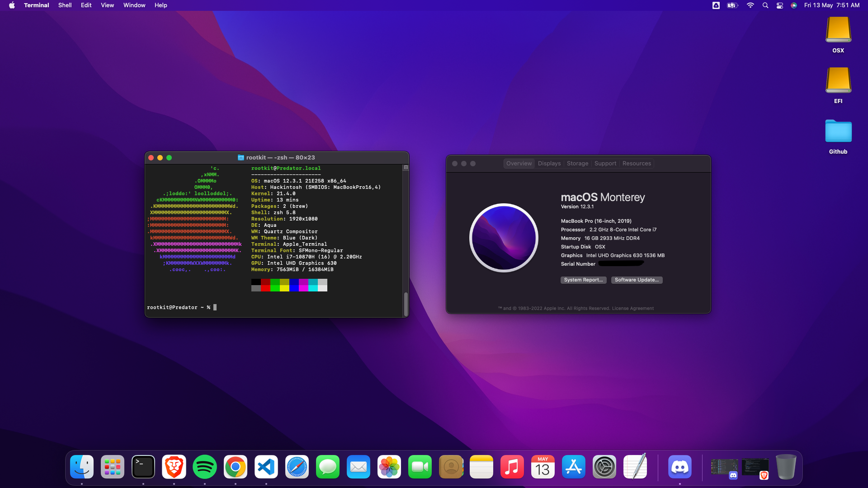Switch to the Overview tab
This screenshot has height=488, width=868.
519,164
